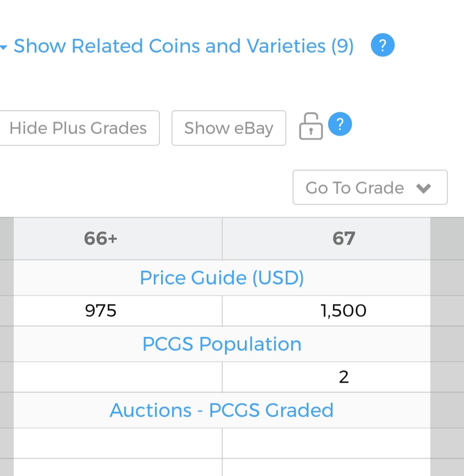
Task: Open the Go To Grade dropdown
Action: (x=370, y=187)
